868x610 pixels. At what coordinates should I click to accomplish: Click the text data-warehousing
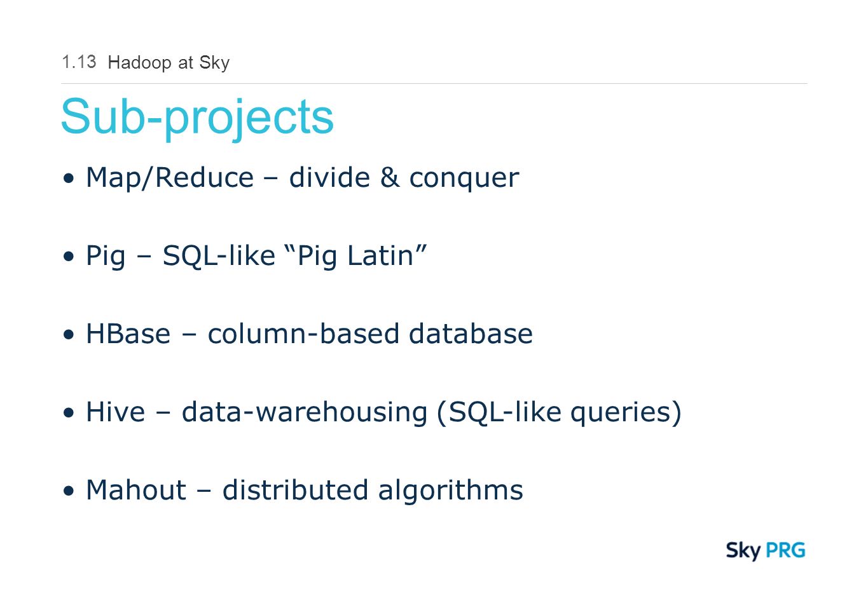click(x=305, y=412)
